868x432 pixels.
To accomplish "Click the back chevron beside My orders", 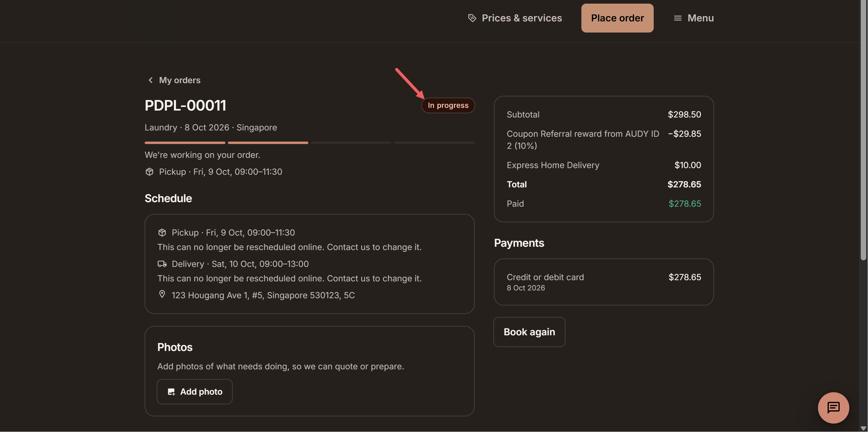I will point(150,80).
